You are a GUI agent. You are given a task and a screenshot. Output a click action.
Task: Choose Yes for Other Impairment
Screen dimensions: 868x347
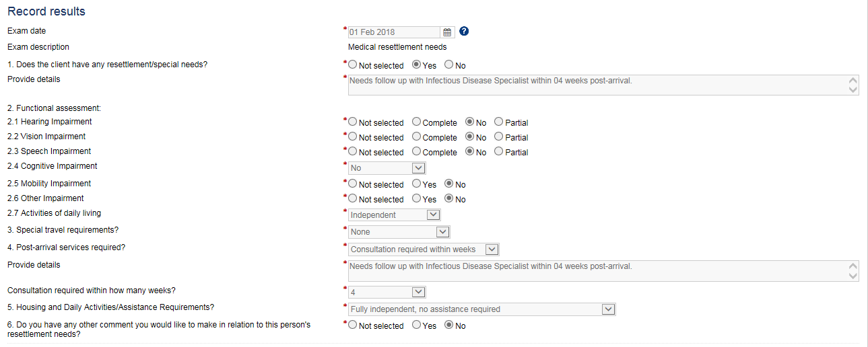(417, 199)
